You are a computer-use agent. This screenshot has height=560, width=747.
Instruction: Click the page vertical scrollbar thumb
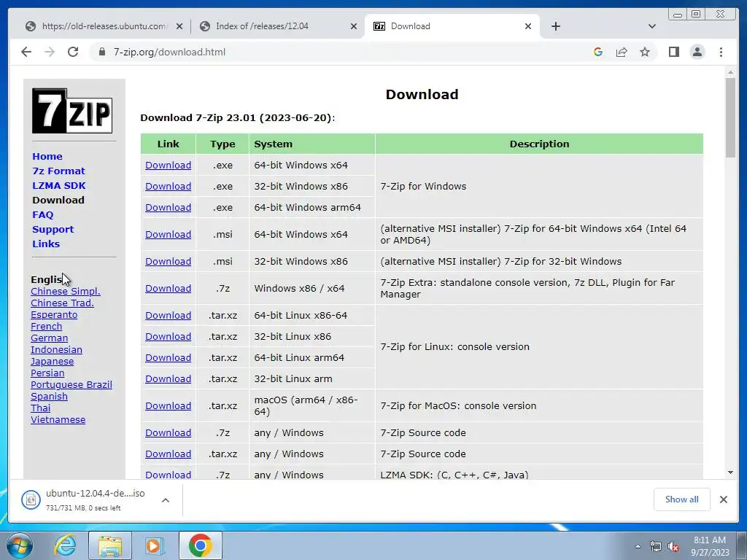[730, 117]
